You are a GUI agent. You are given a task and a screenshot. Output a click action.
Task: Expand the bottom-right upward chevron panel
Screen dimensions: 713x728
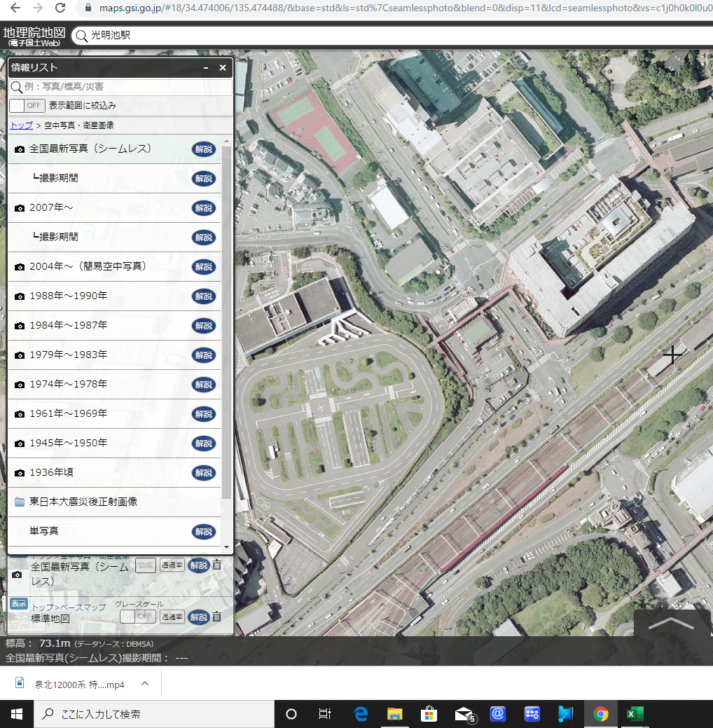pyautogui.click(x=672, y=624)
